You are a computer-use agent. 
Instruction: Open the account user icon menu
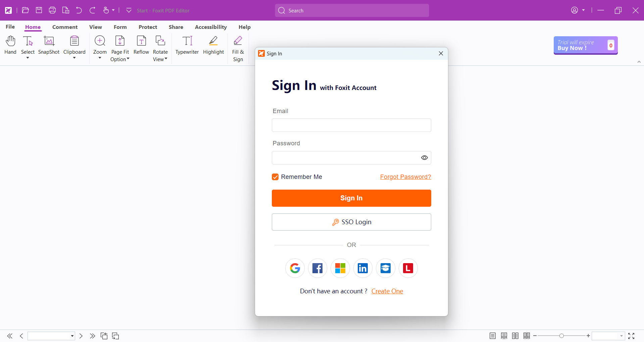pos(575,10)
